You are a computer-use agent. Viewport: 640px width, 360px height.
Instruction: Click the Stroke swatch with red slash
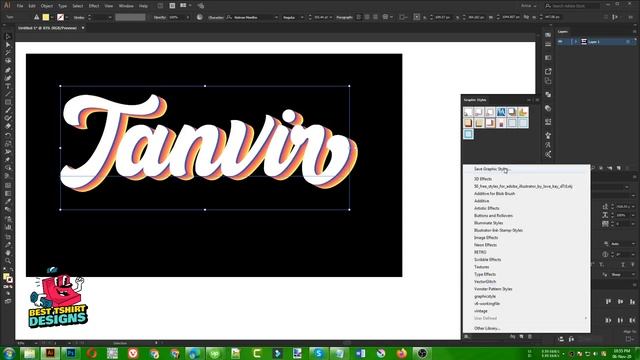[60, 17]
